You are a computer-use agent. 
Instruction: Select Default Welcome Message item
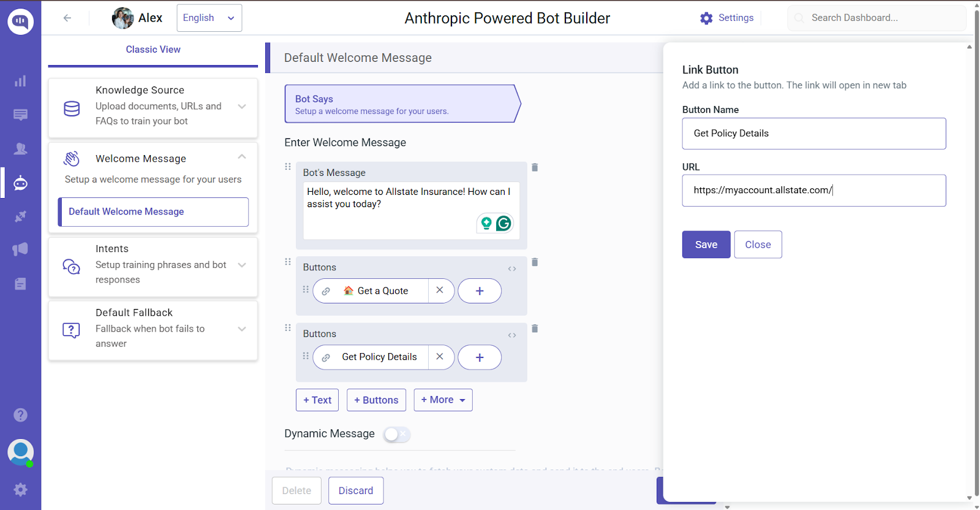click(153, 212)
